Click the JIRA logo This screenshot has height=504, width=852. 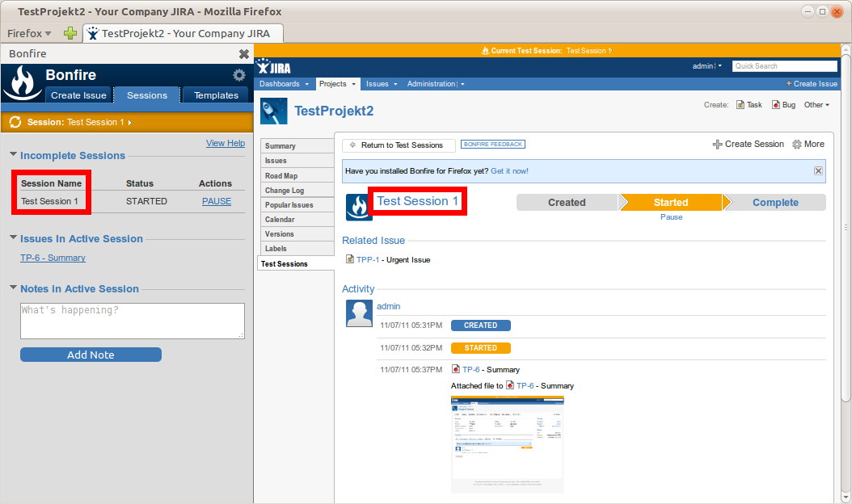(273, 67)
